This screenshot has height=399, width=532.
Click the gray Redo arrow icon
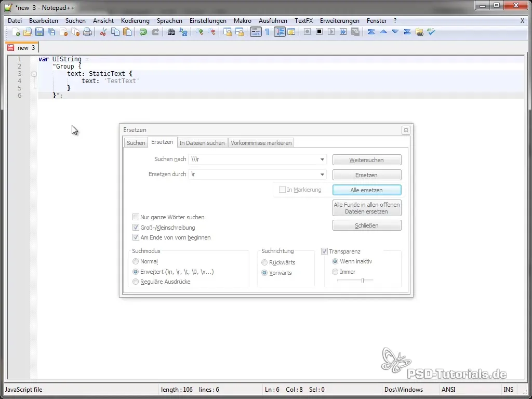point(155,32)
